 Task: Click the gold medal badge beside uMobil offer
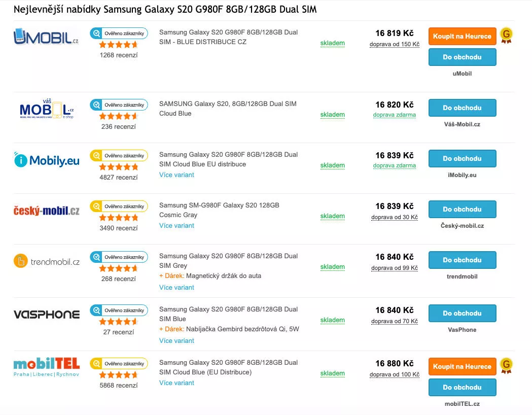pyautogui.click(x=506, y=36)
